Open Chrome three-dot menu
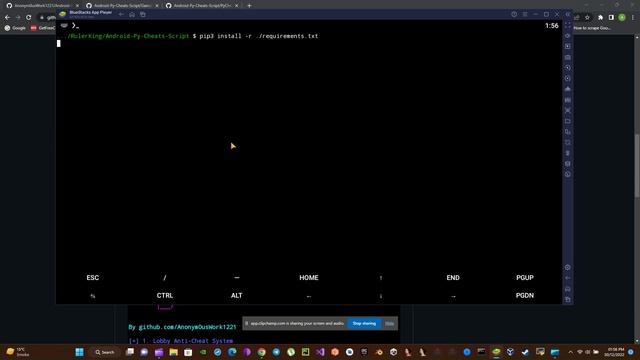The image size is (640, 360). click(x=633, y=17)
